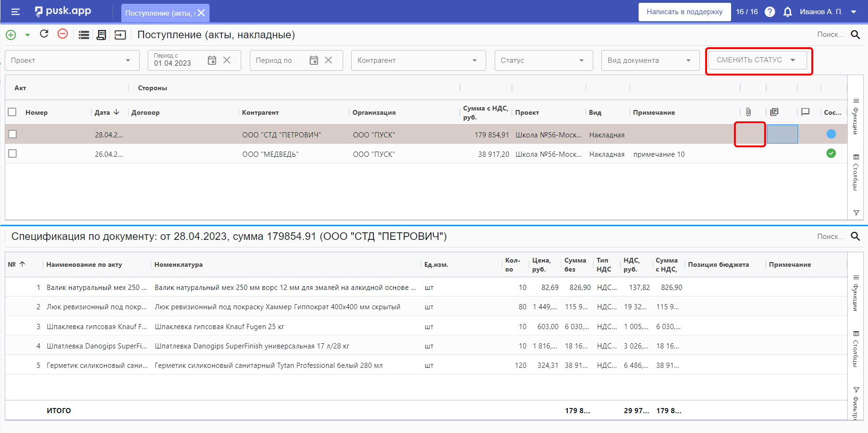This screenshot has width=868, height=433.
Task: Sort by Контрагент column header
Action: 261,112
